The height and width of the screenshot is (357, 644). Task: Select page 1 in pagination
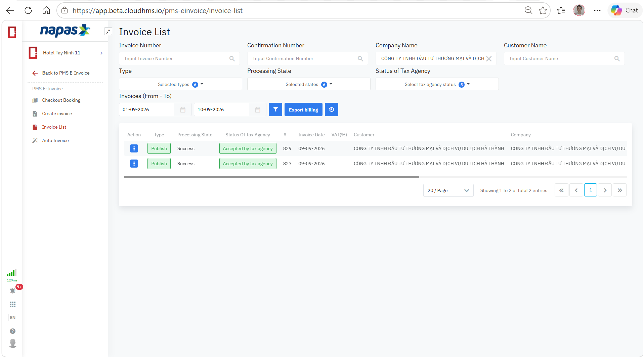pos(591,190)
